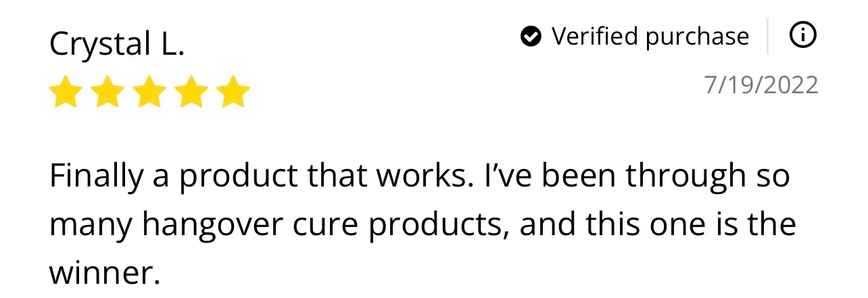868x298 pixels.
Task: Select the third yellow rating star
Action: 149,92
